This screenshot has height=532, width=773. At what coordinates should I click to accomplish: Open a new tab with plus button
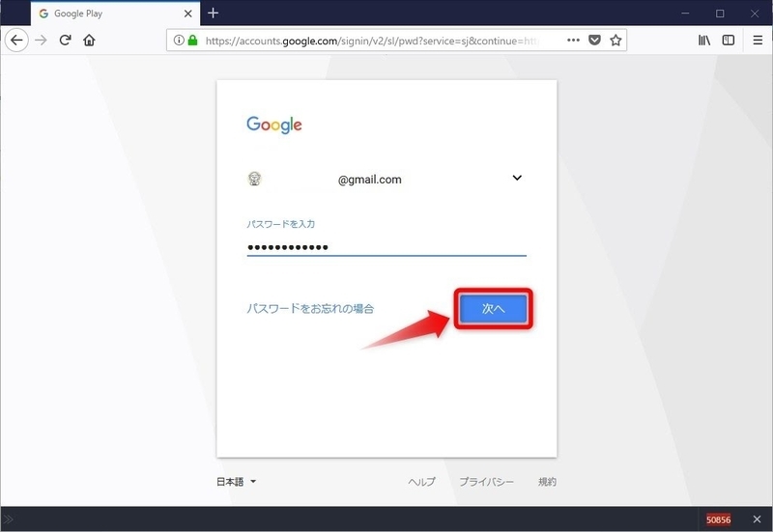(214, 14)
